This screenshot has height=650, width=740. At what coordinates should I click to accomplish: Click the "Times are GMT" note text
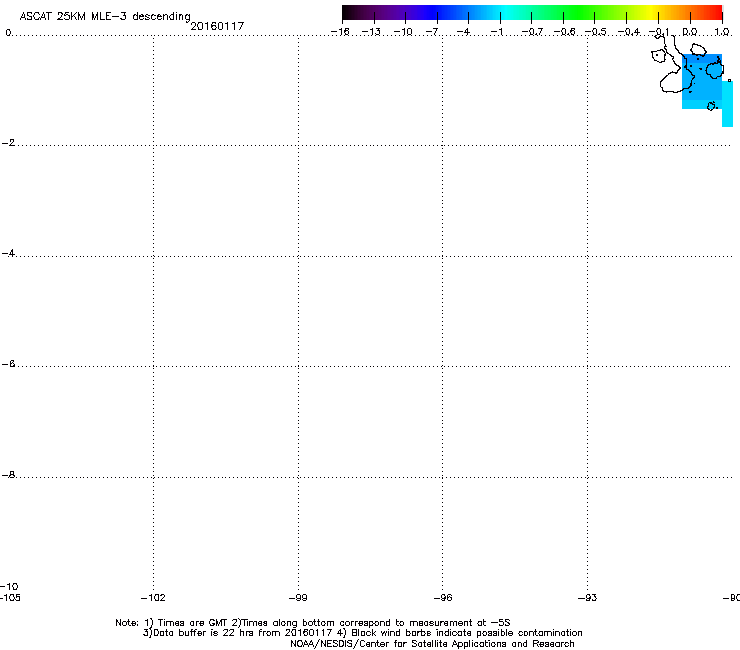click(192, 623)
